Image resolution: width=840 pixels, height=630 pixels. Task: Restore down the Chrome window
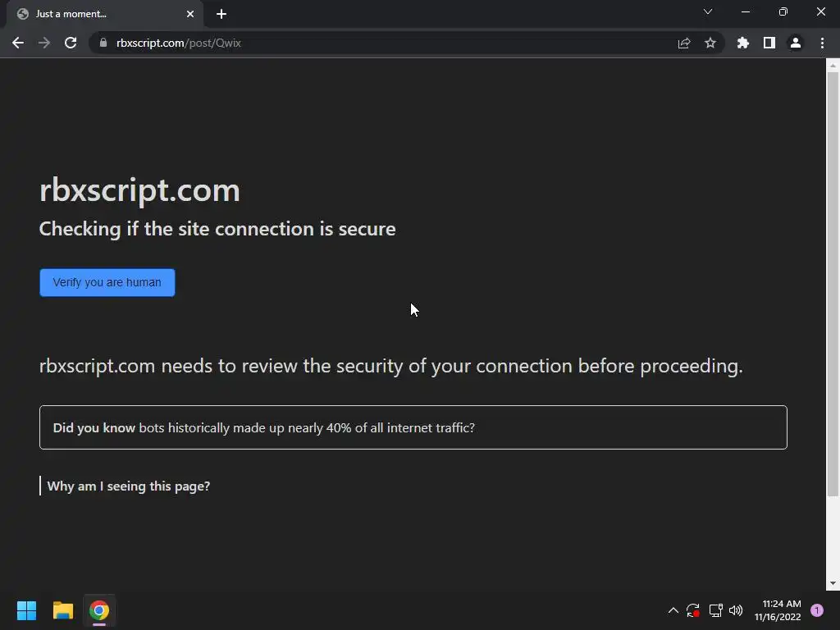783,11
